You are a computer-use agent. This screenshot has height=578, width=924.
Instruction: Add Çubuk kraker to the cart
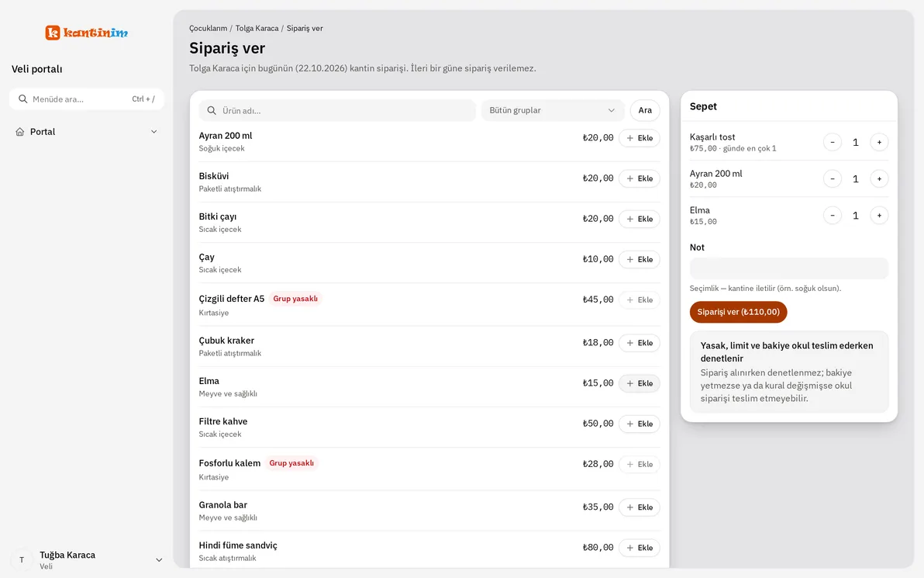coord(640,343)
